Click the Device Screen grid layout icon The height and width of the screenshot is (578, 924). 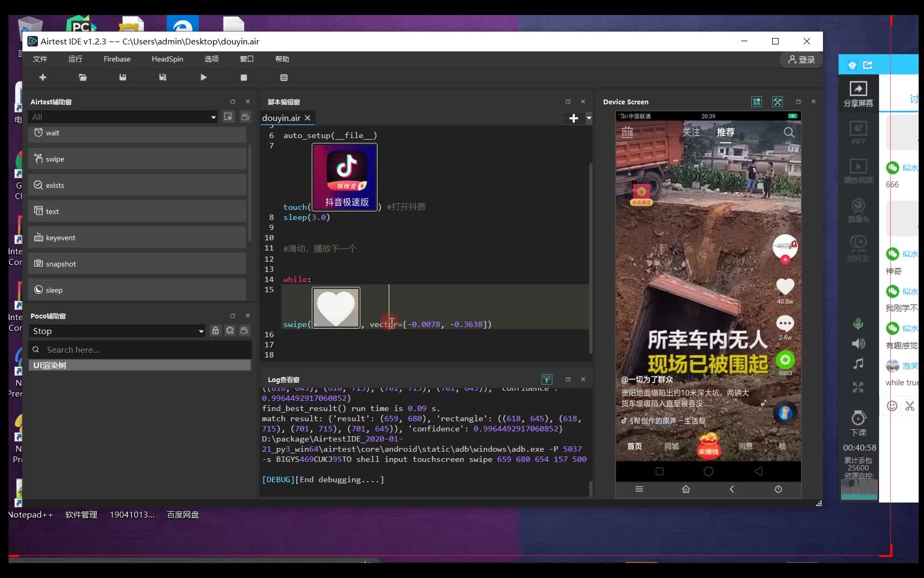757,102
